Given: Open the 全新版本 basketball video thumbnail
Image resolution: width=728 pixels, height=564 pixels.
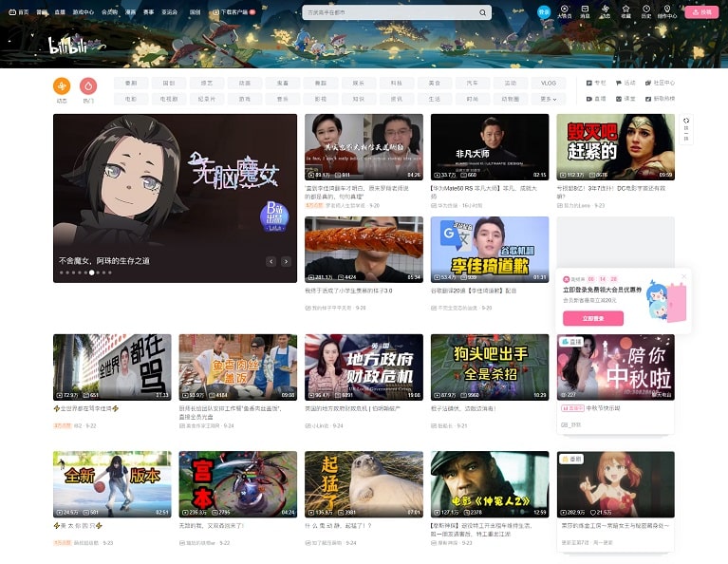Looking at the screenshot, I should (x=112, y=484).
